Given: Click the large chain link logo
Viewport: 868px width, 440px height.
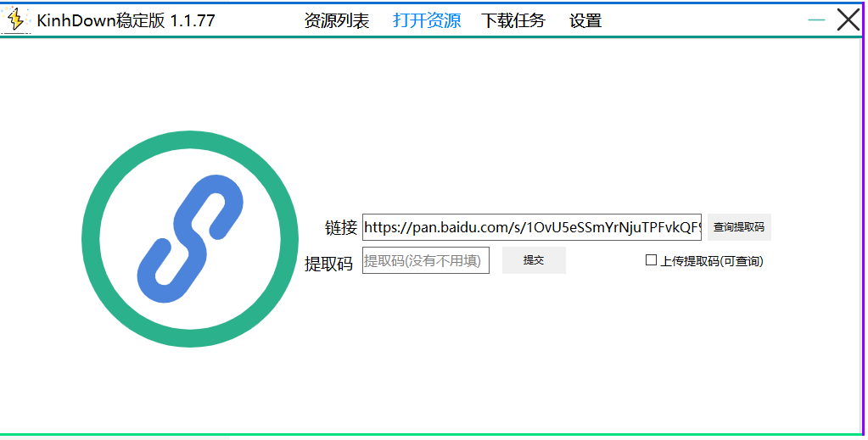Looking at the screenshot, I should coord(190,239).
